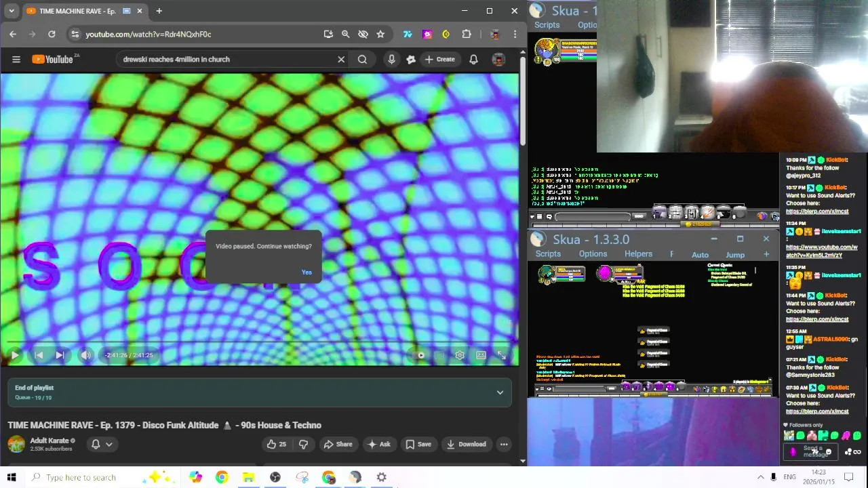Run the YouTube search magnifier button
Image resolution: width=868 pixels, height=488 pixels.
pyautogui.click(x=362, y=60)
